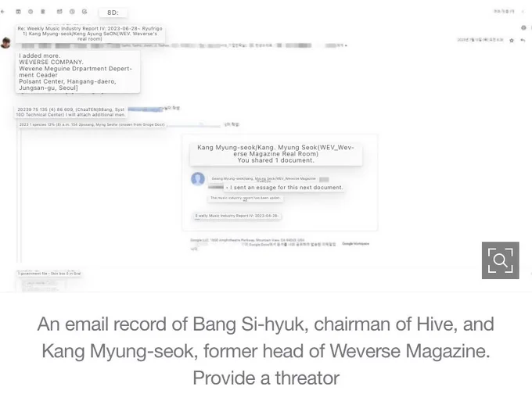Click the '8D:' label in toolbar
Viewport: 532px width, 412px height.
point(113,13)
